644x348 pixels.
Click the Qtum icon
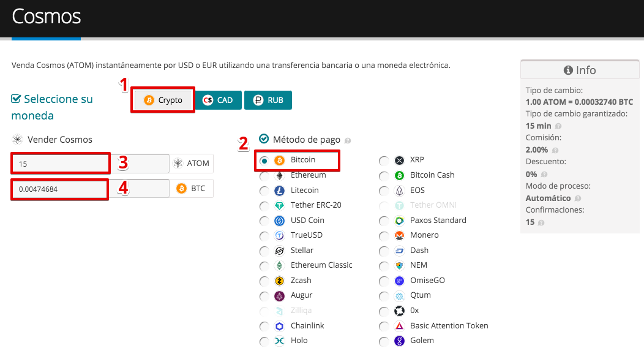coord(399,296)
